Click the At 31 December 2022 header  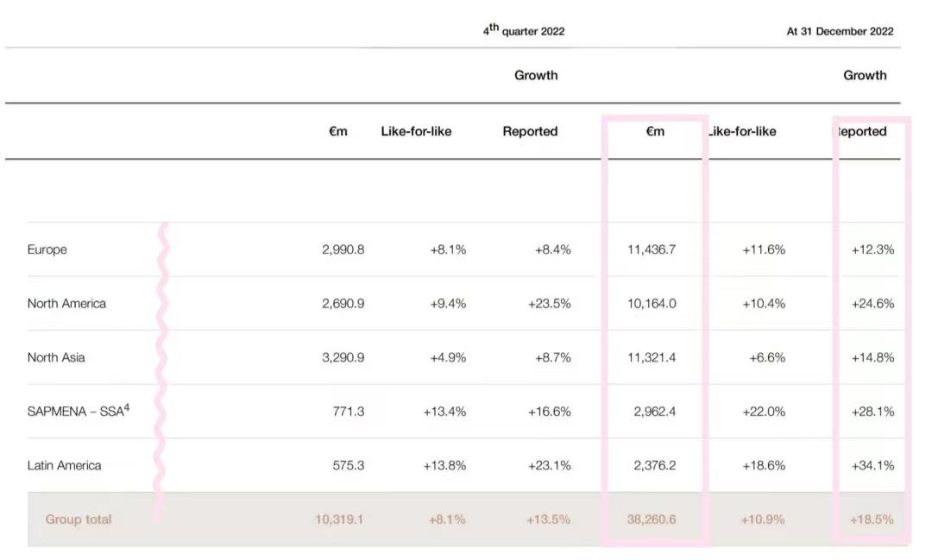point(840,31)
